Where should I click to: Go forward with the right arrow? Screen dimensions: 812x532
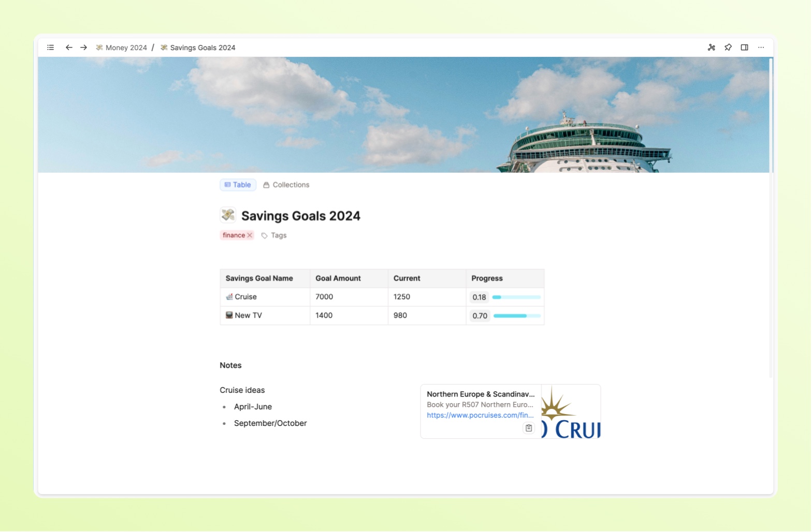point(83,48)
